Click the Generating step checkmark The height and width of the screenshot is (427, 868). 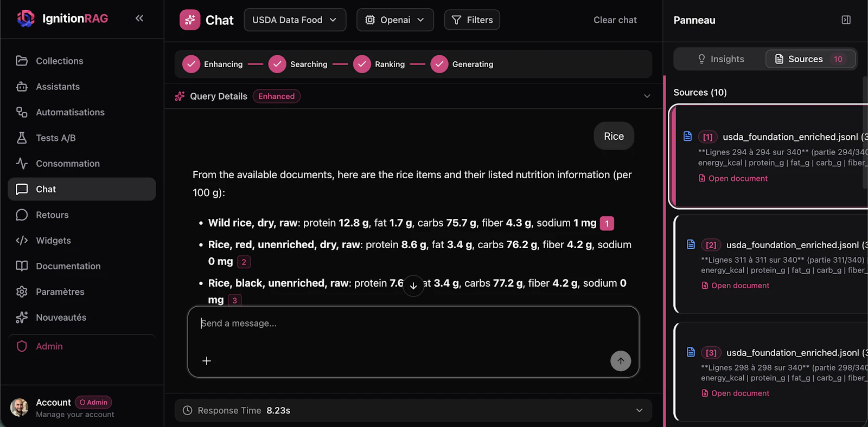[x=439, y=64]
